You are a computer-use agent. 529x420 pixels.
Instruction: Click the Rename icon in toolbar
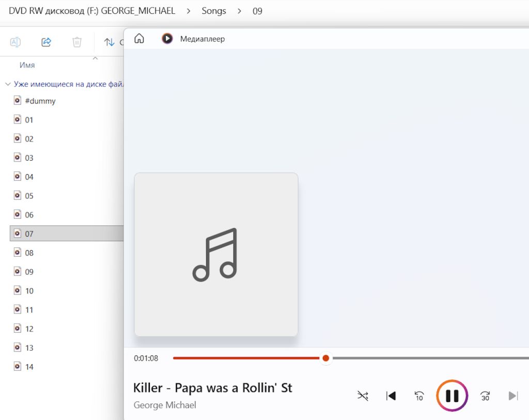[15, 42]
